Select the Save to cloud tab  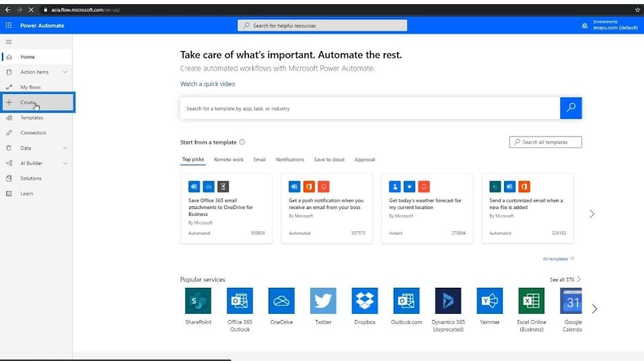click(x=329, y=159)
